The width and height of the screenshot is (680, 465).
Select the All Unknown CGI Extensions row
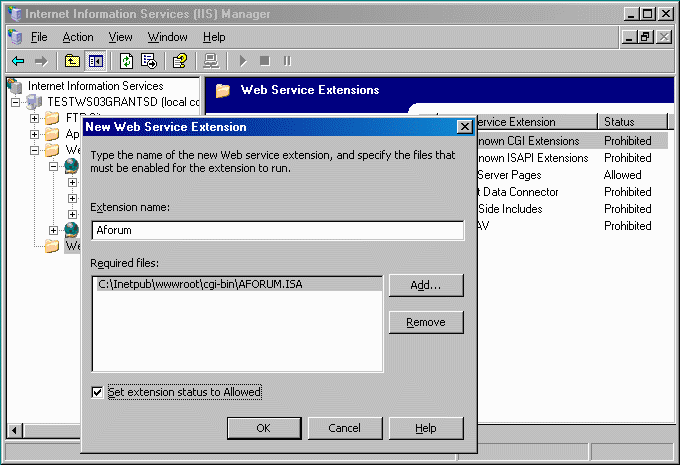(572, 141)
